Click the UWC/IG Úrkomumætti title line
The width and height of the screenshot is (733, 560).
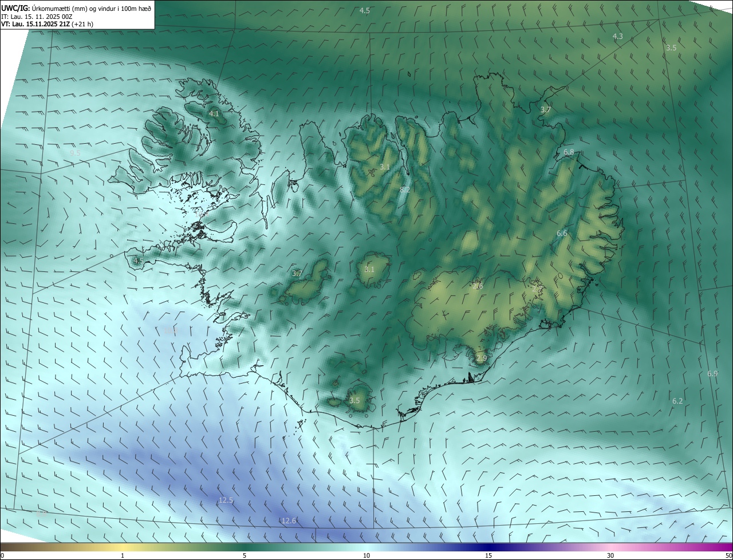point(76,7)
